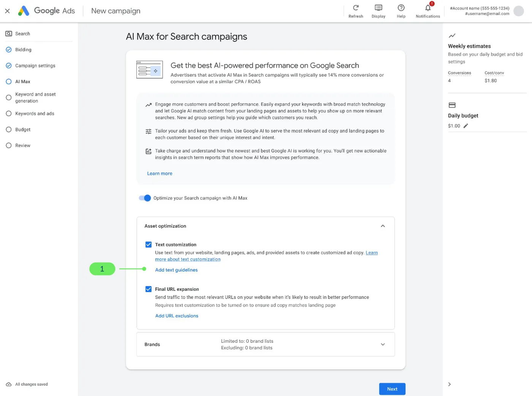
Task: Click Add text guidelines
Action: [x=176, y=270]
